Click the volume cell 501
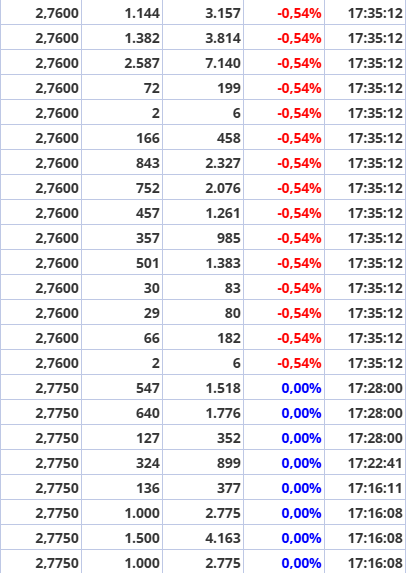This screenshot has width=407, height=578. 122,262
